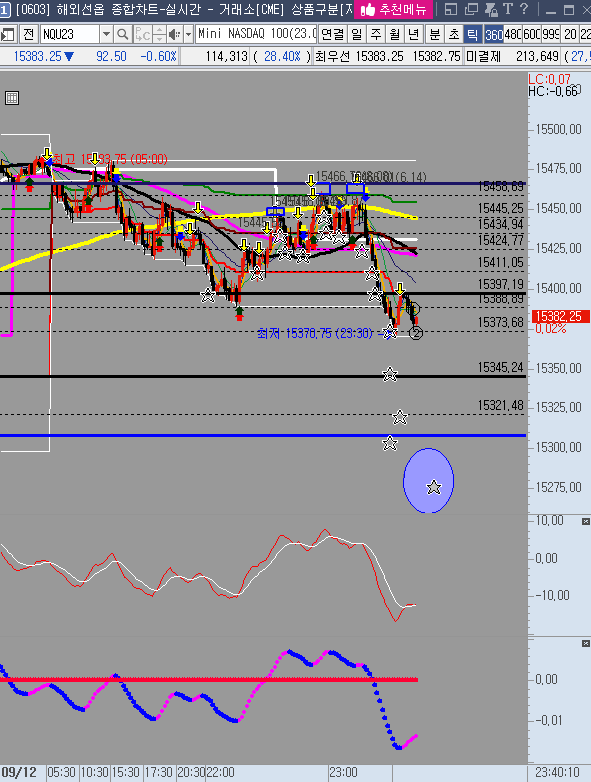Image resolution: width=591 pixels, height=782 pixels.
Task: Click the sound speaker icon
Action: (174, 34)
